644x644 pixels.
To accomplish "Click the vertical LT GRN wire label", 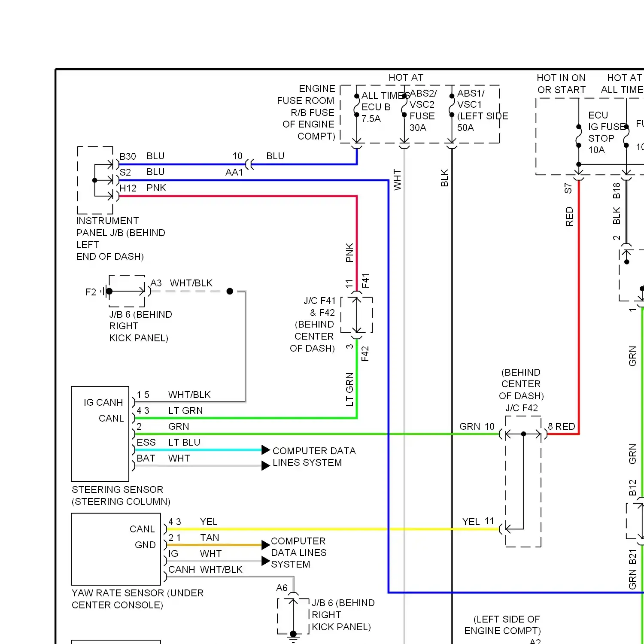I will (349, 389).
